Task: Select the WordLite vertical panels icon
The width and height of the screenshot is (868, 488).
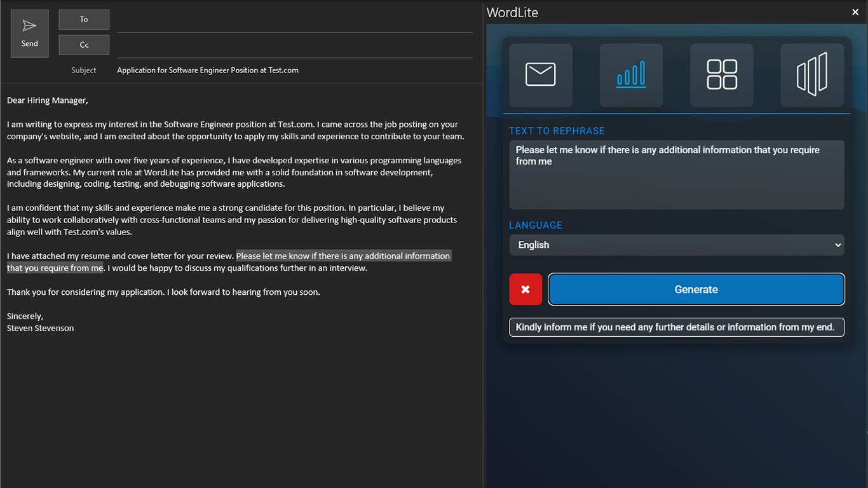Action: click(x=812, y=75)
